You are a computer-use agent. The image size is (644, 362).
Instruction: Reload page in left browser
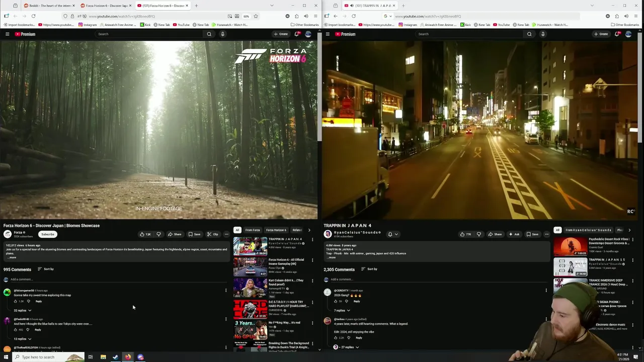coord(33,16)
